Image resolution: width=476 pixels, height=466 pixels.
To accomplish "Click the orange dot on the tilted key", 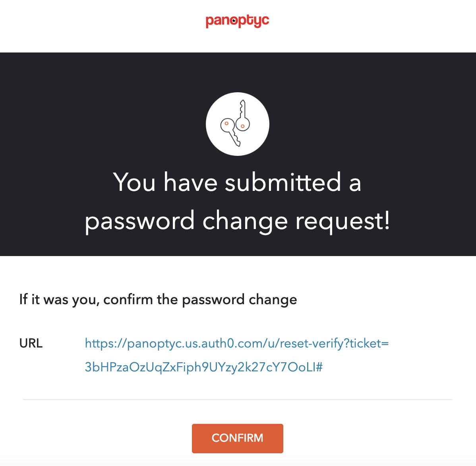I will coord(226,123).
